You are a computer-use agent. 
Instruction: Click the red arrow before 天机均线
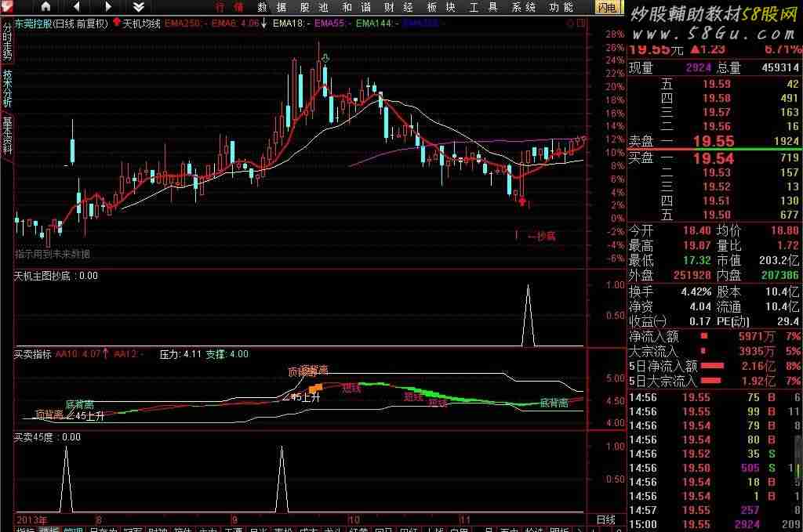point(117,23)
